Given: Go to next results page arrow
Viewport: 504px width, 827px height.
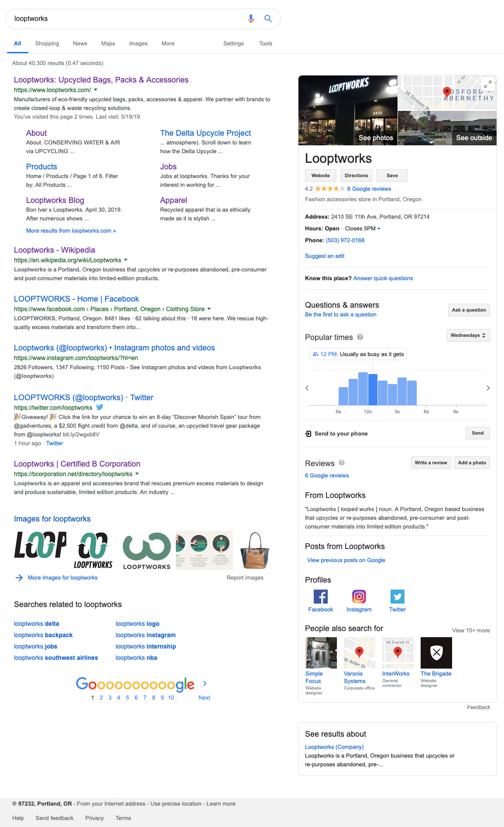Looking at the screenshot, I should tap(205, 683).
